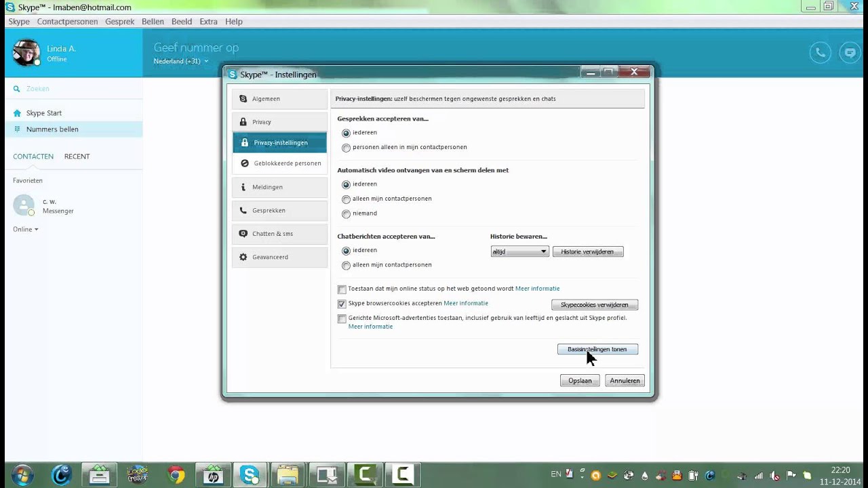Click Geef nummer op input area
This screenshot has width=868, height=488.
point(196,47)
